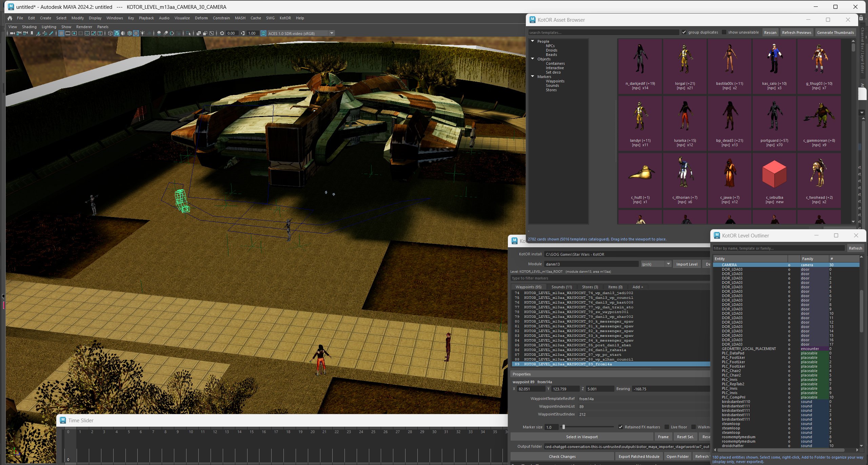Select Droids in the asset category tree
This screenshot has height=465, width=868.
click(551, 50)
